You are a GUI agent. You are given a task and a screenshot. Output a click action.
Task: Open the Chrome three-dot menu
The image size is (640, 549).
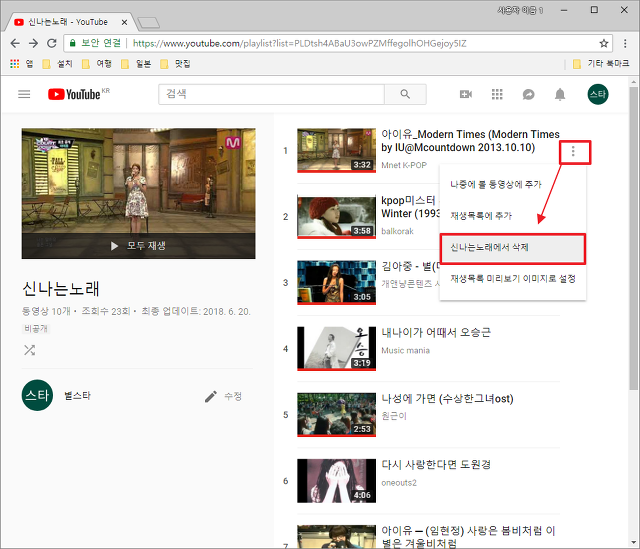click(625, 43)
